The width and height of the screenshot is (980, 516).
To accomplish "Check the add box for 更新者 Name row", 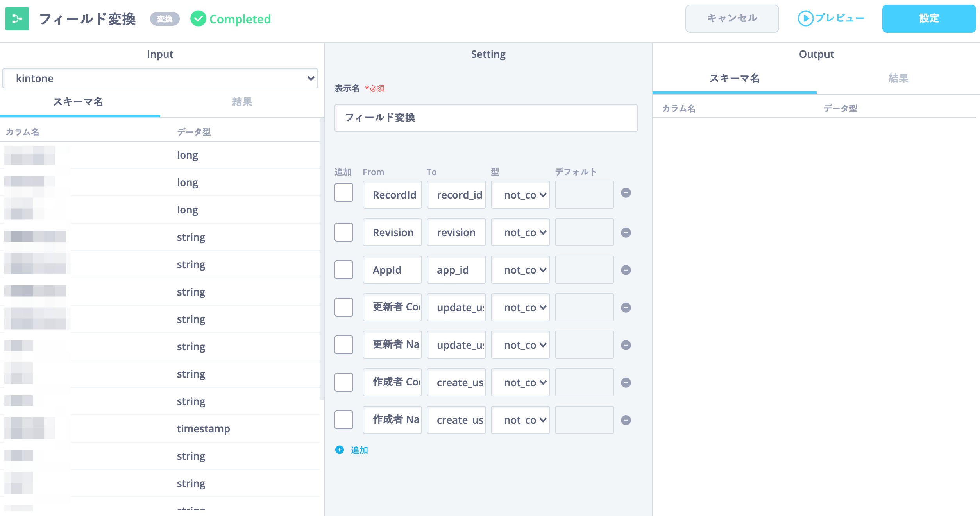I will [344, 345].
